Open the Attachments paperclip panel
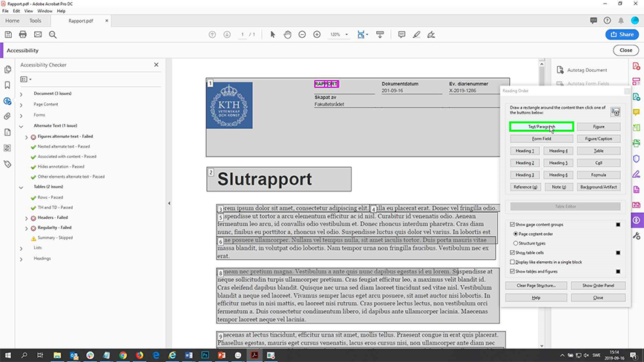Image resolution: width=644 pixels, height=362 pixels. pyautogui.click(x=7, y=116)
